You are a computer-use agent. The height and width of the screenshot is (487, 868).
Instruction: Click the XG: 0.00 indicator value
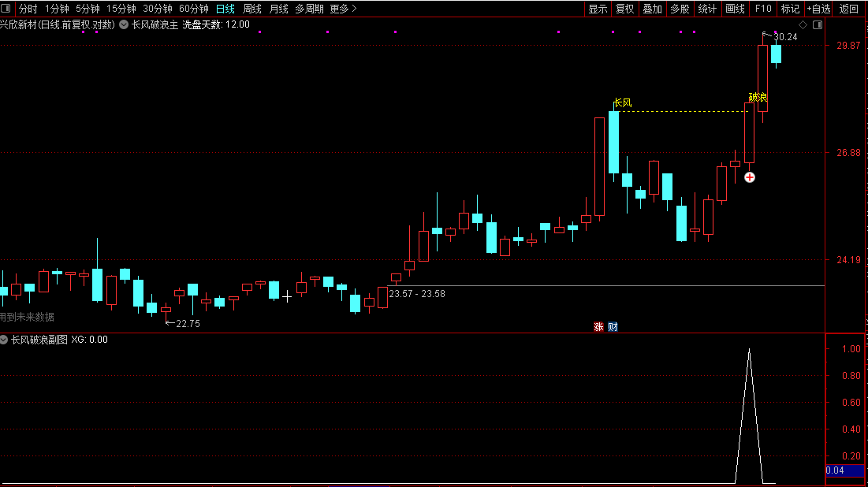coord(89,340)
